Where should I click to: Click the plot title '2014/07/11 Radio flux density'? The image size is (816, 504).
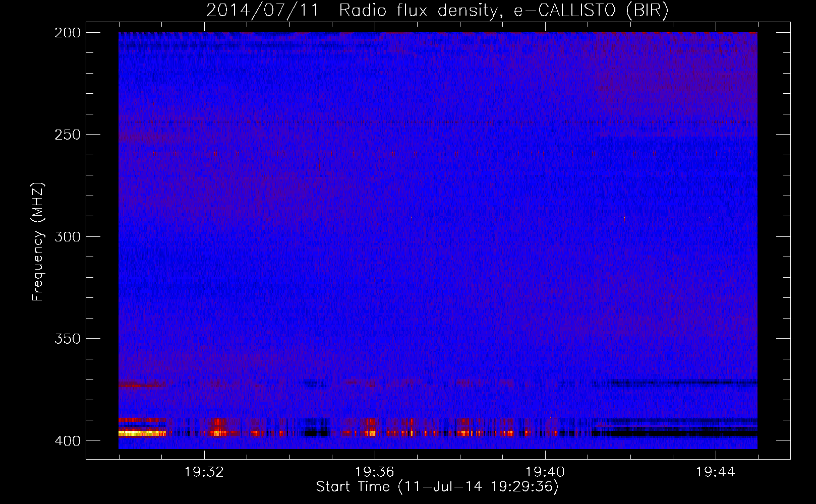click(437, 10)
